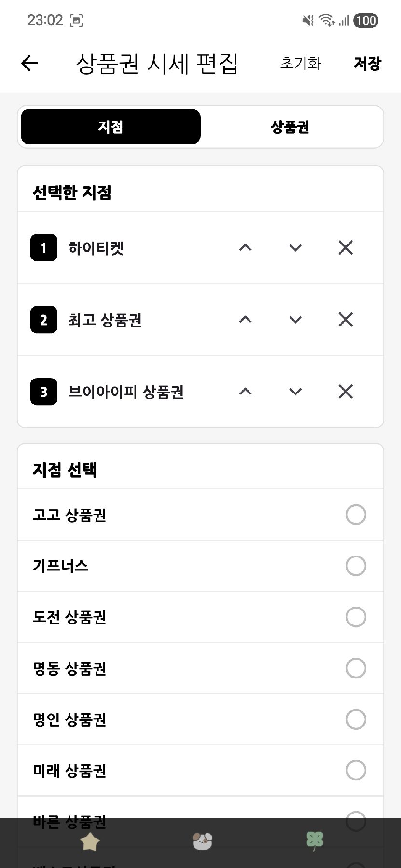Select the 기프너스 radio button

[x=356, y=566]
